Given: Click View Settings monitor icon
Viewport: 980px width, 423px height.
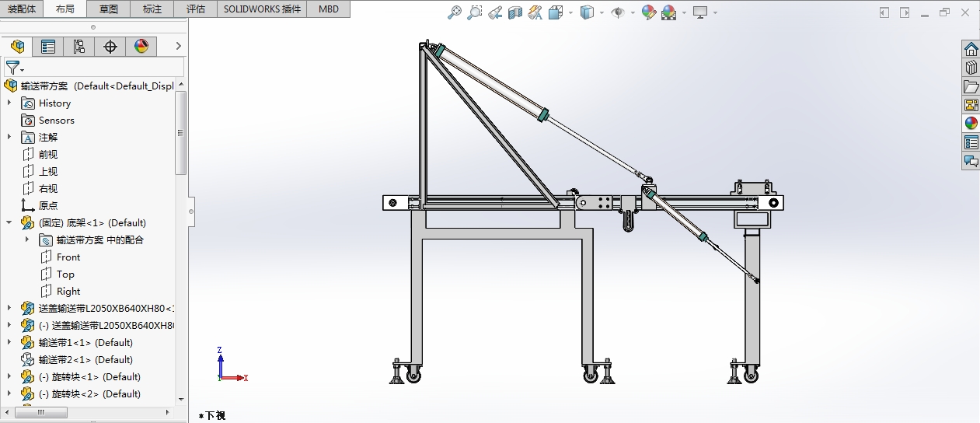Looking at the screenshot, I should point(700,12).
